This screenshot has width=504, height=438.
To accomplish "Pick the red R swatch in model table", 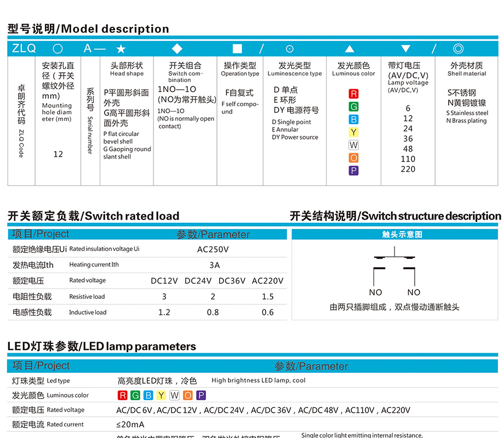I will point(353,94).
